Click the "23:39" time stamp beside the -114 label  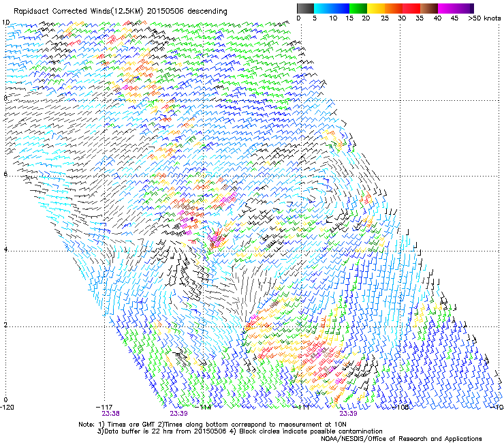[x=178, y=414]
